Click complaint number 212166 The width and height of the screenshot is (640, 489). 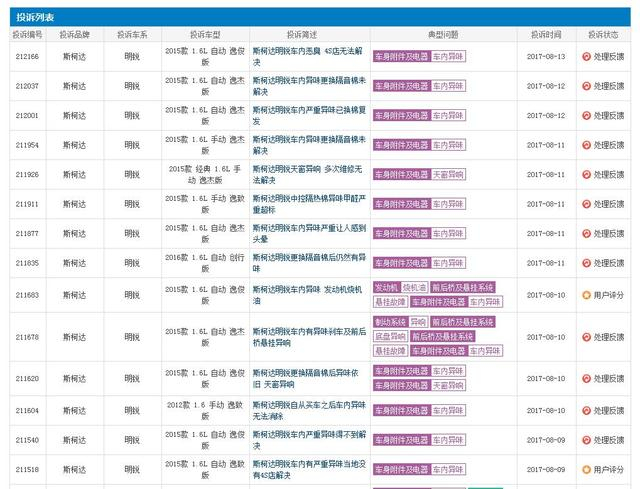coord(27,57)
